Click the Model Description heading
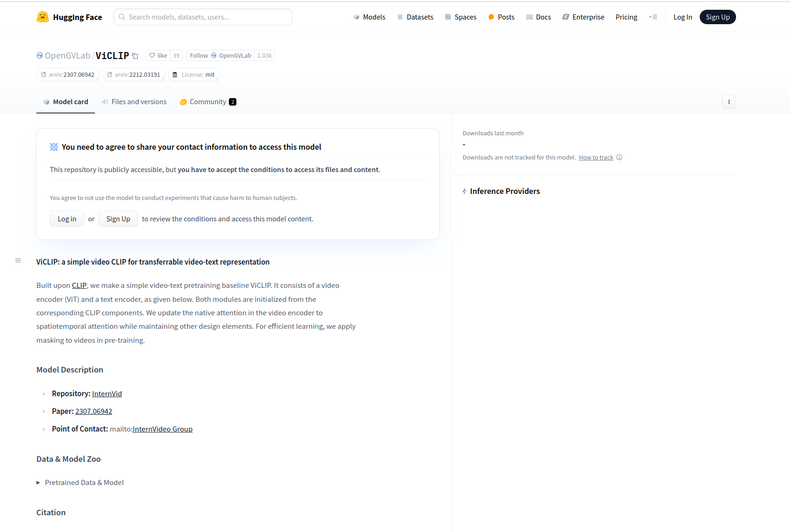This screenshot has height=532, width=790. [x=70, y=370]
